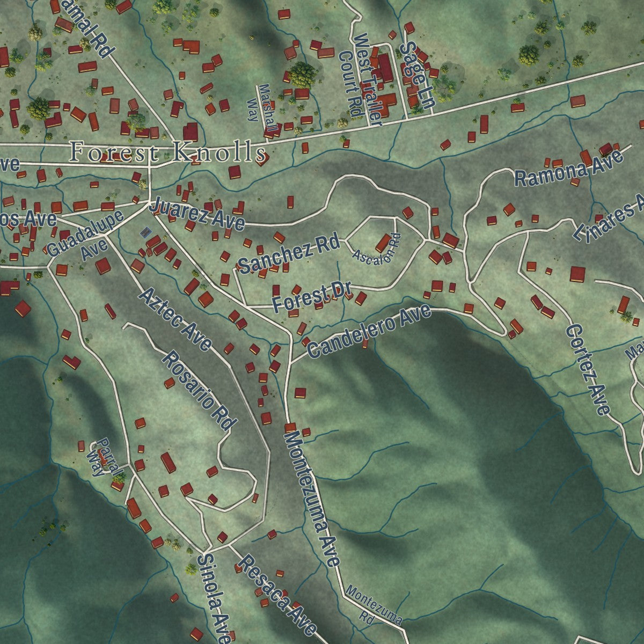This screenshot has width=644, height=644.
Task: Select the Sage Ln label
Action: pyautogui.click(x=416, y=76)
